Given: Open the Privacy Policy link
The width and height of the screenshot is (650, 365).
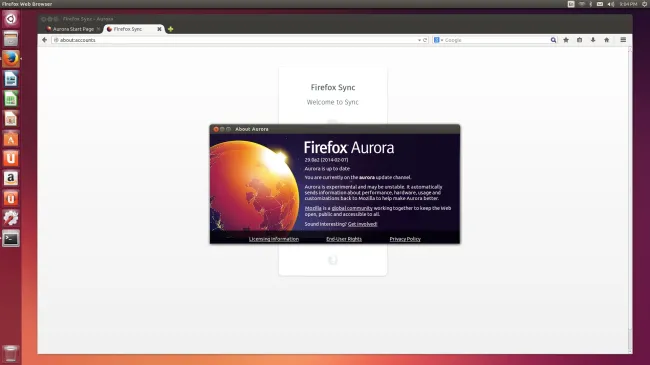Looking at the screenshot, I should [x=405, y=239].
